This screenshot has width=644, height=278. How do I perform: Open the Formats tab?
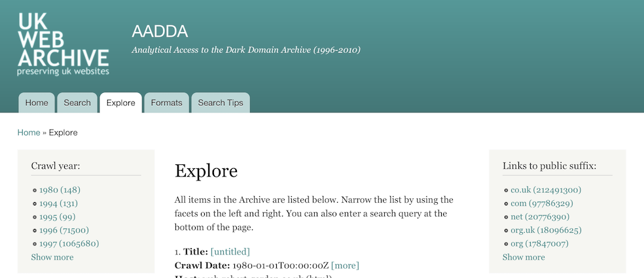pyautogui.click(x=166, y=103)
